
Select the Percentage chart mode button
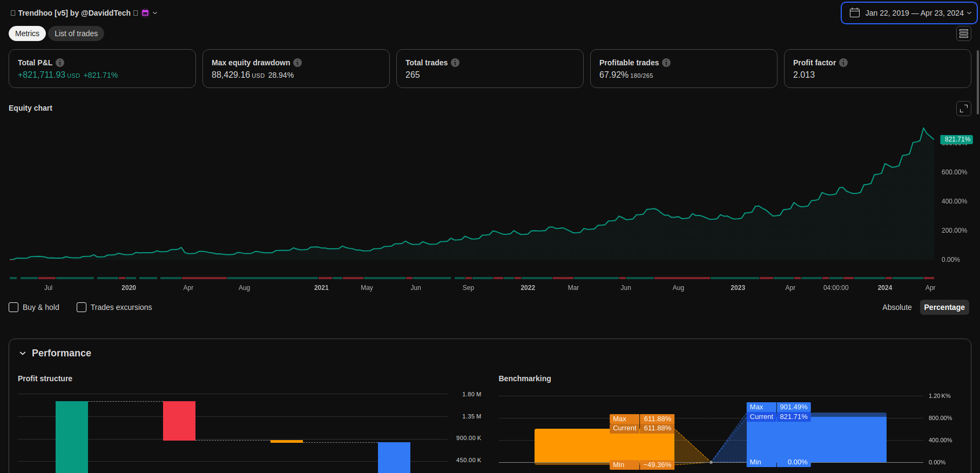[944, 307]
